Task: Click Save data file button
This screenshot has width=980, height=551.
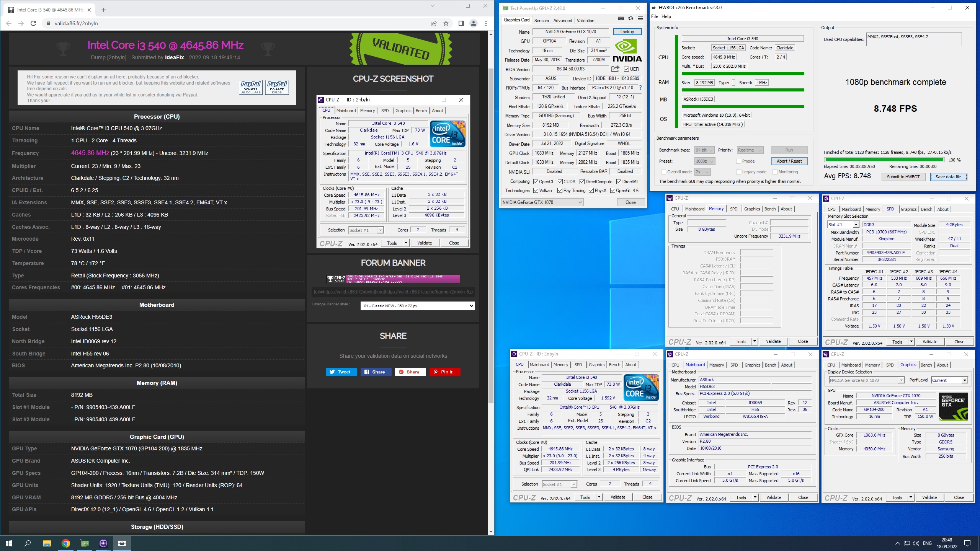Action: coord(948,177)
